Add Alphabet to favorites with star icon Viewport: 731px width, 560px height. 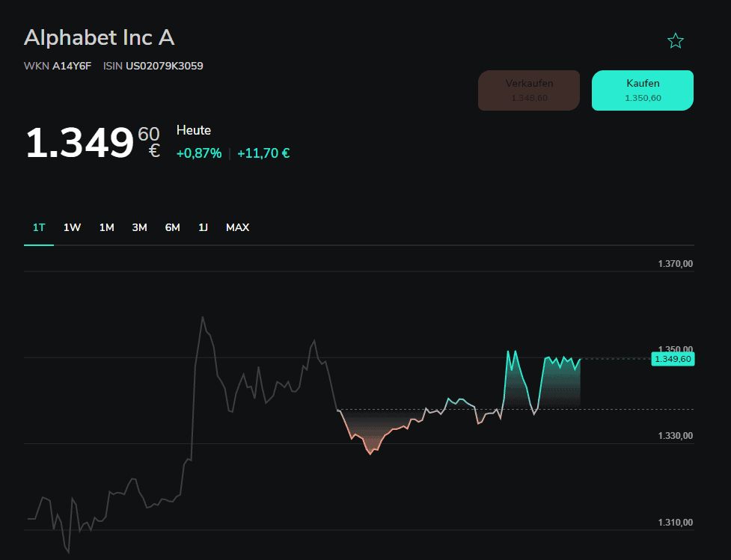[675, 41]
